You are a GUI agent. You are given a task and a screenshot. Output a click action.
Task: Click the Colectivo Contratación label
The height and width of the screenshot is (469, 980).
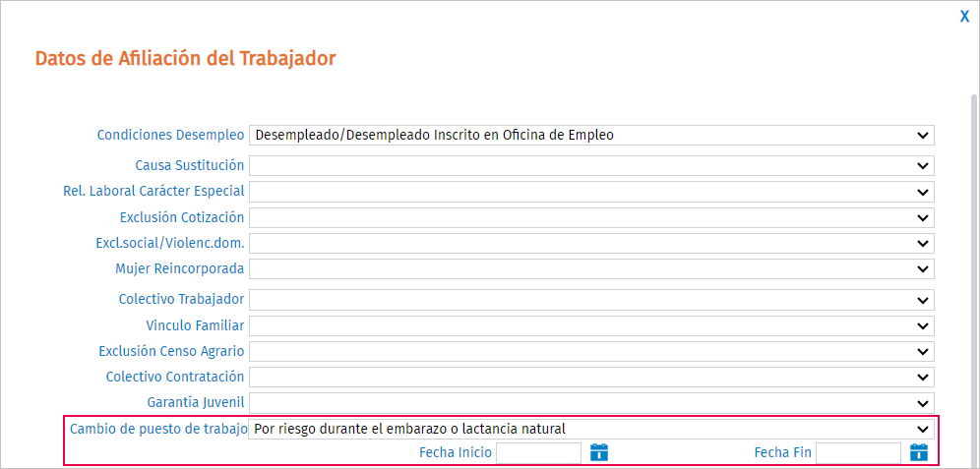coord(175,378)
